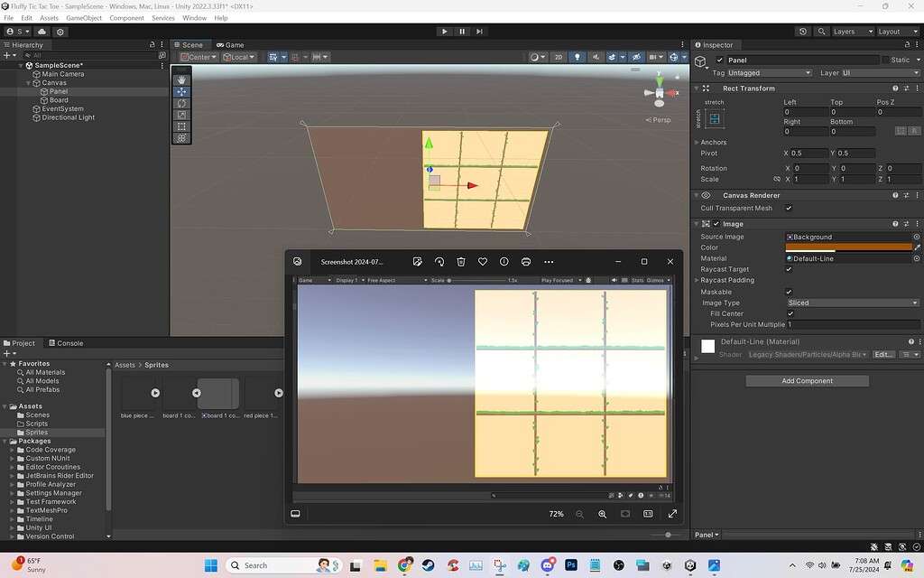
Task: Click the orange Color swatch in the Image component
Action: [849, 247]
